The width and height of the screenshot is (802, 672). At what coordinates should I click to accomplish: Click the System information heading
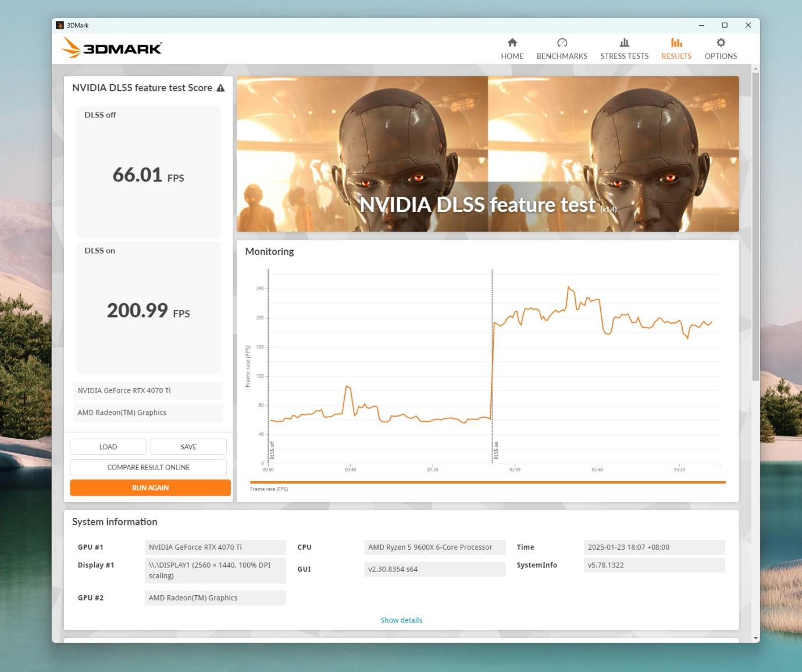point(115,522)
